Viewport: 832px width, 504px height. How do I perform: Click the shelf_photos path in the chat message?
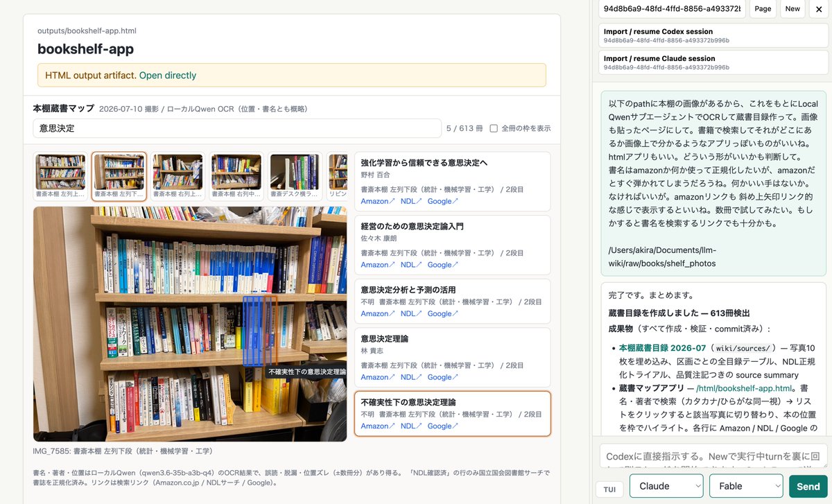click(661, 257)
